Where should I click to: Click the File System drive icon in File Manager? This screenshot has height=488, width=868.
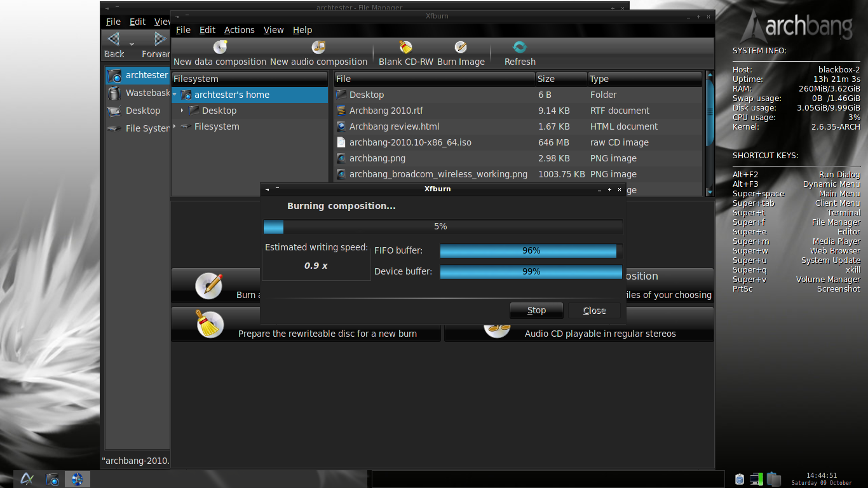point(114,128)
